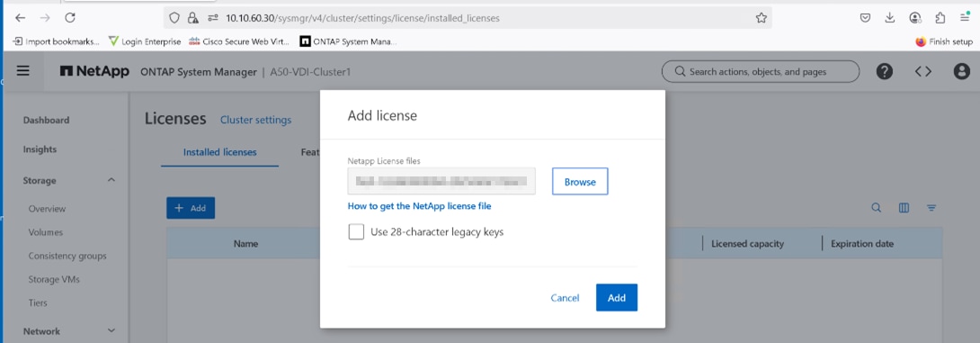
Task: Open the Firefox account icon
Action: point(915,18)
